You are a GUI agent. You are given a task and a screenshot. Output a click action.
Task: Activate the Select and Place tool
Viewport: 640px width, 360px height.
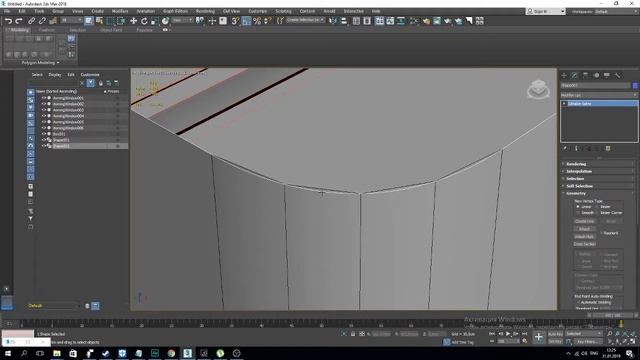165,21
